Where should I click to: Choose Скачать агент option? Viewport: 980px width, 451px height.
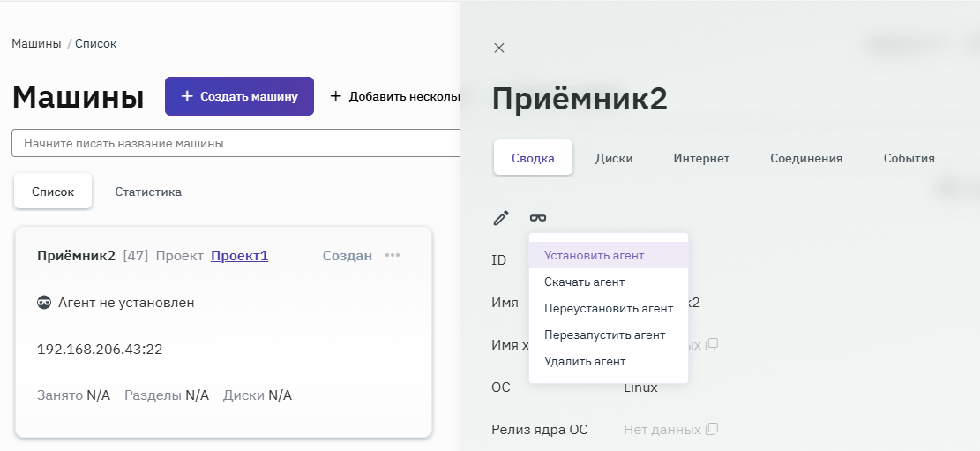pyautogui.click(x=584, y=282)
